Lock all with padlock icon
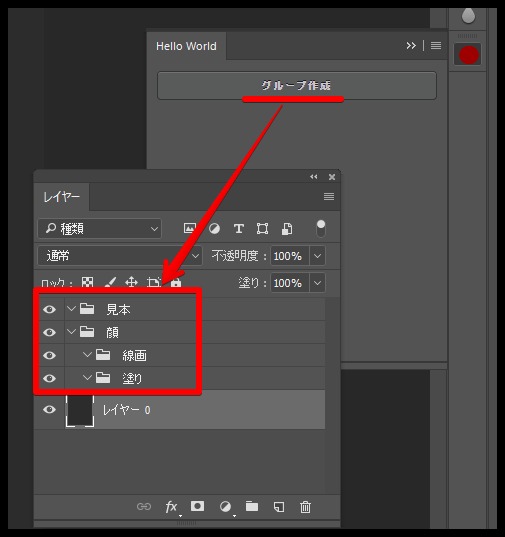Viewport: 505px width, 537px height. (176, 283)
